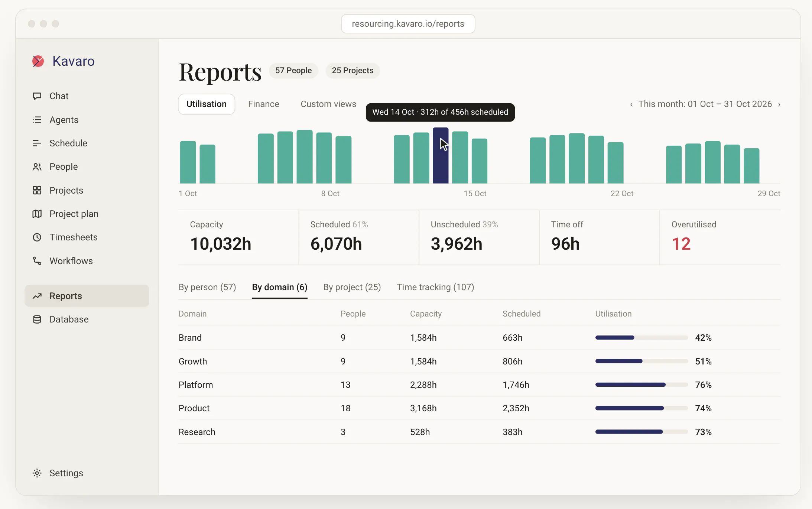Viewport: 812px width, 509px height.
Task: Open the date range This month picker
Action: tap(705, 104)
